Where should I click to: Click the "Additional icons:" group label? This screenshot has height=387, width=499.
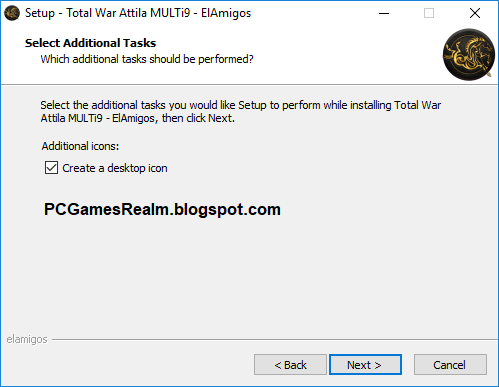click(80, 146)
